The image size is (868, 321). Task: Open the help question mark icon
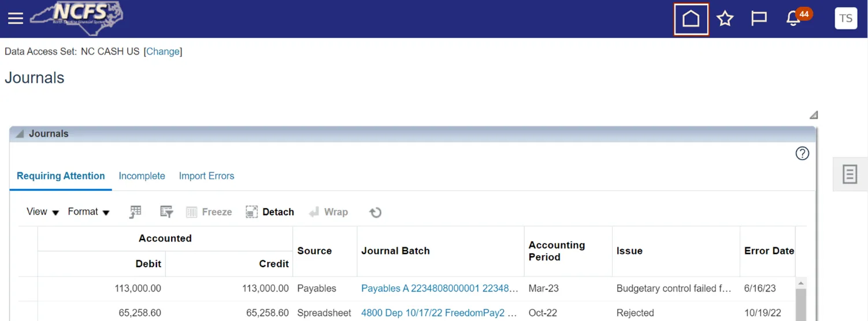(802, 153)
